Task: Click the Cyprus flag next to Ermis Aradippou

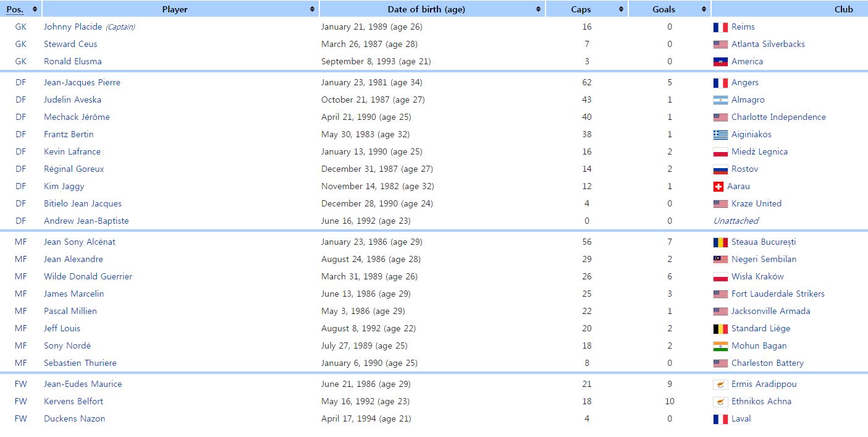Action: [x=720, y=384]
